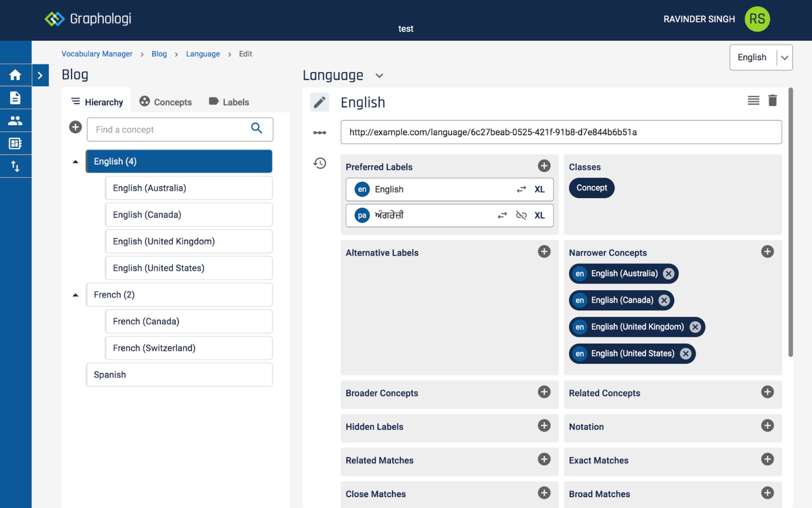812x508 pixels.
Task: Open the users icon in sidebar
Action: tap(15, 121)
